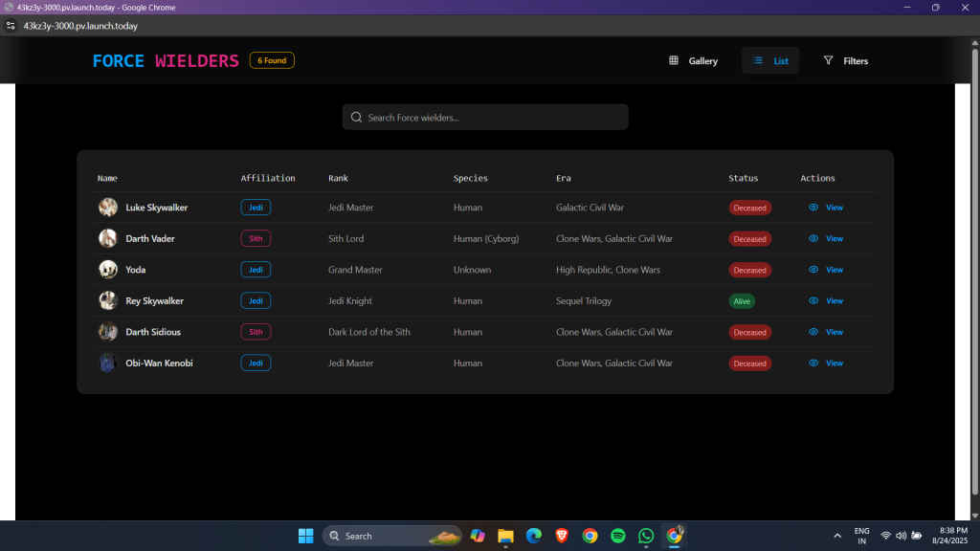
Task: Launch WhatsApp from the taskbar
Action: pos(646,536)
